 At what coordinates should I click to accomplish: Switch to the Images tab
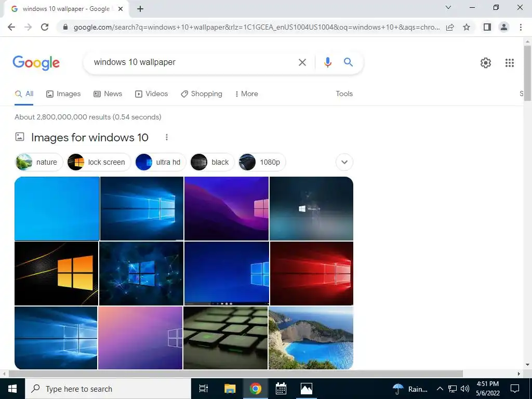(63, 94)
